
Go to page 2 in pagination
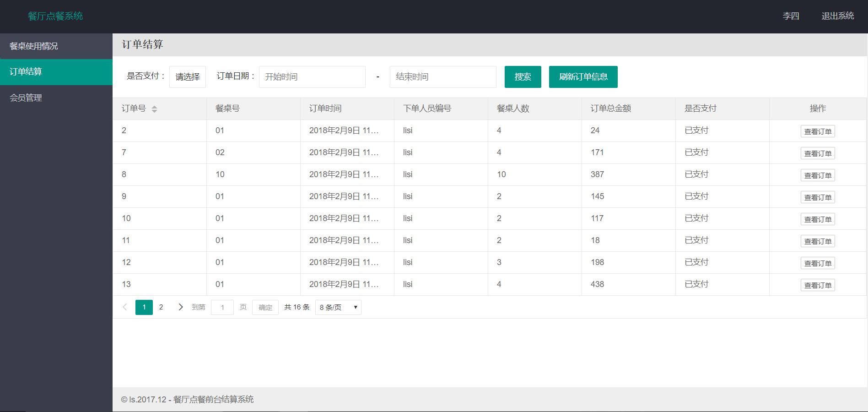tap(161, 307)
